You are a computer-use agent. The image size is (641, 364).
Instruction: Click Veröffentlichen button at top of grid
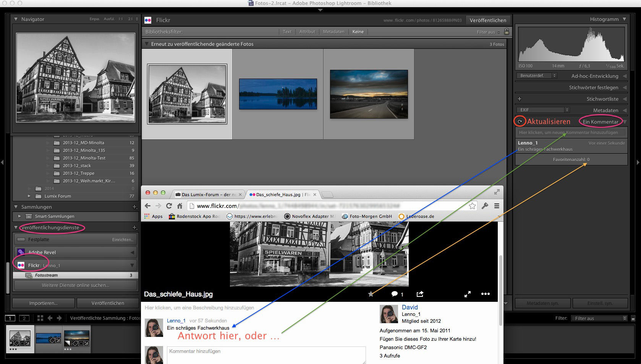pos(488,20)
